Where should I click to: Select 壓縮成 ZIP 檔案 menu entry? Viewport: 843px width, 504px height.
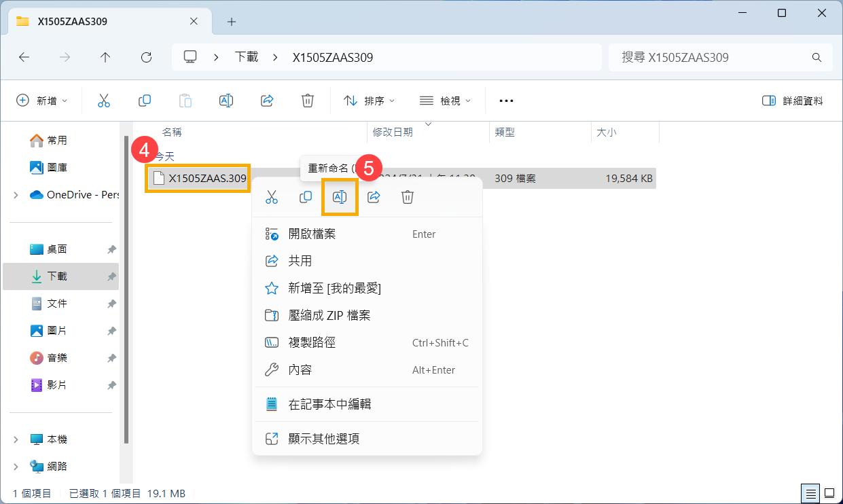329,315
